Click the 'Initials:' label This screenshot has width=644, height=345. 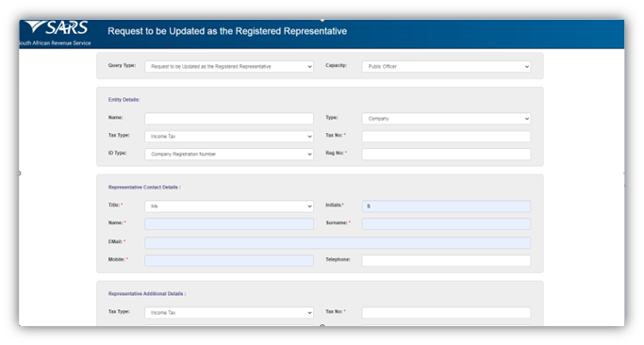335,205
